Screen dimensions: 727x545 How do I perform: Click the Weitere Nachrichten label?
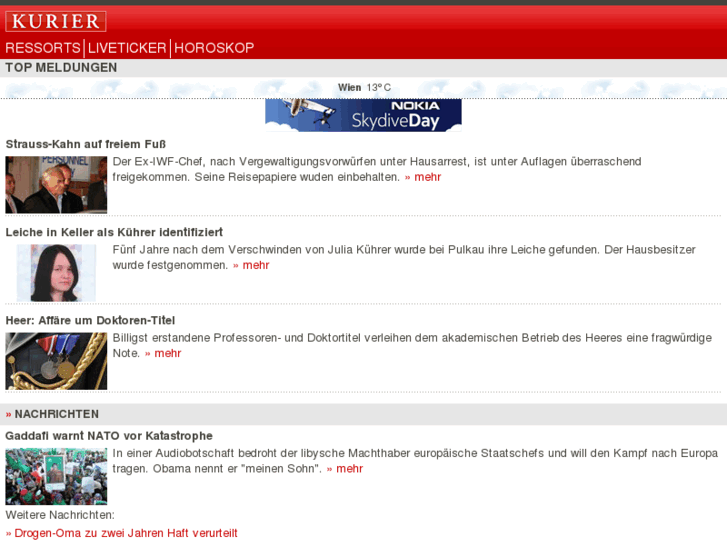tap(60, 515)
